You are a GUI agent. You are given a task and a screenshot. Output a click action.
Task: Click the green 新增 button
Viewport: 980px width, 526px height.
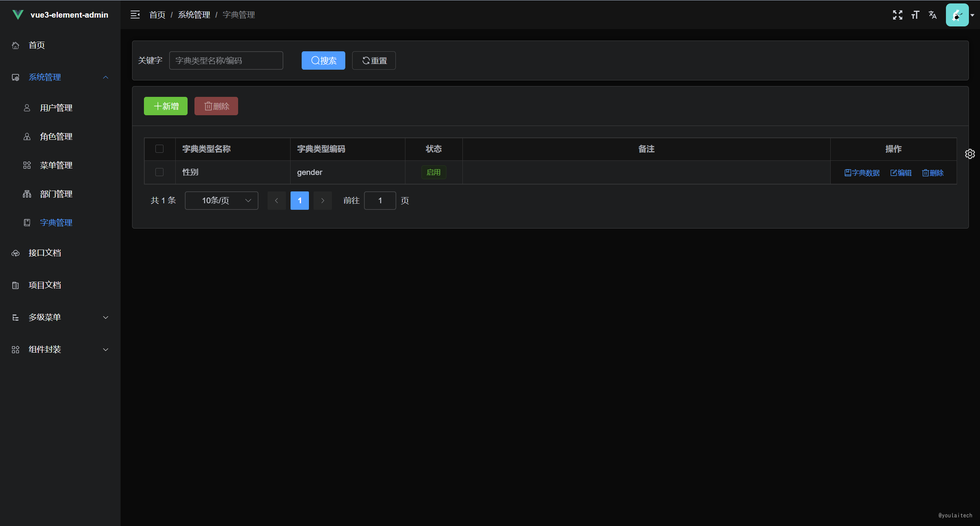[x=165, y=106]
